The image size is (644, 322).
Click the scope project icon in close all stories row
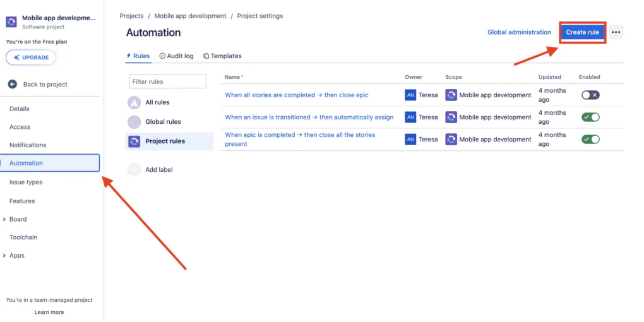(x=451, y=140)
